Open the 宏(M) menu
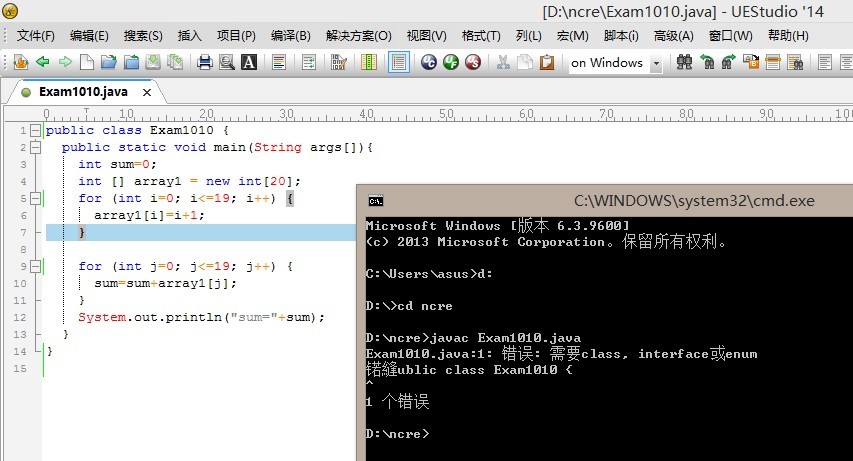This screenshot has width=853, height=461. click(x=572, y=35)
